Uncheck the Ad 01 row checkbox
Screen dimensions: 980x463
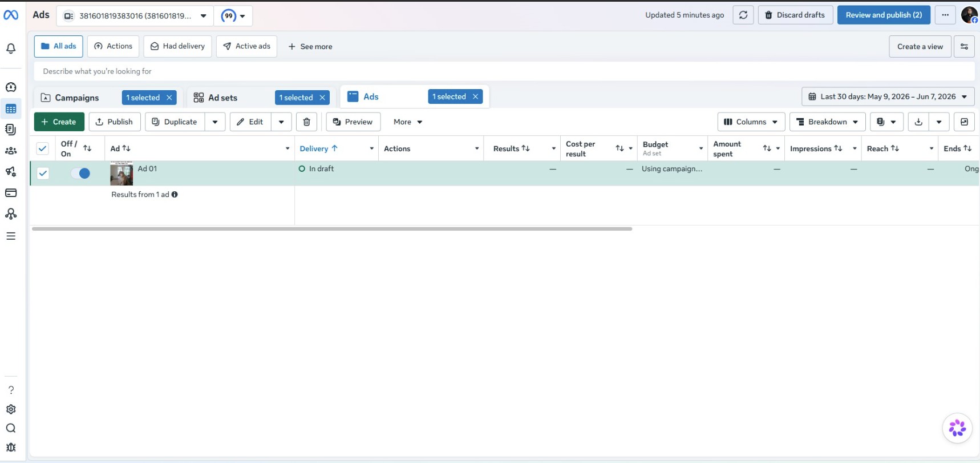point(43,173)
